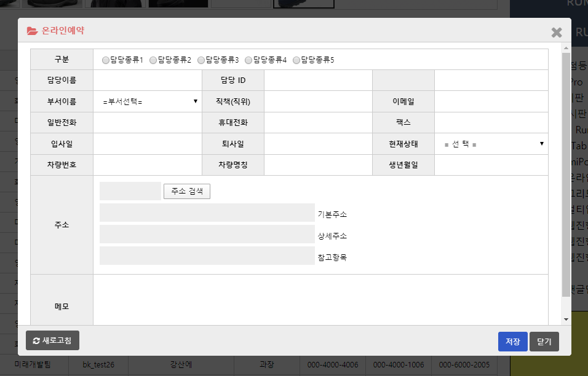Screen dimensions: 588x376
Task: Click the 상세주소 detail address field
Action: pyautogui.click(x=207, y=234)
